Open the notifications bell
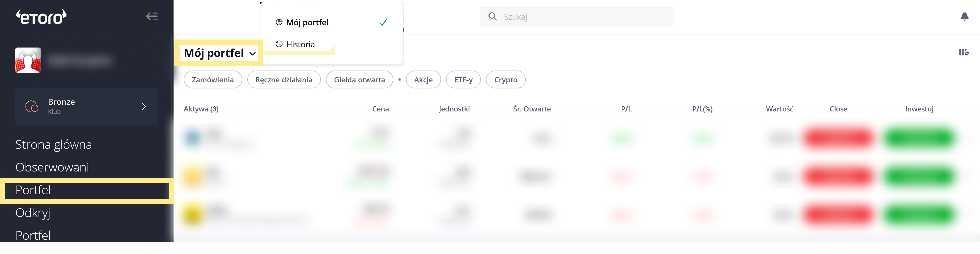The image size is (980, 254). pyautogui.click(x=964, y=16)
